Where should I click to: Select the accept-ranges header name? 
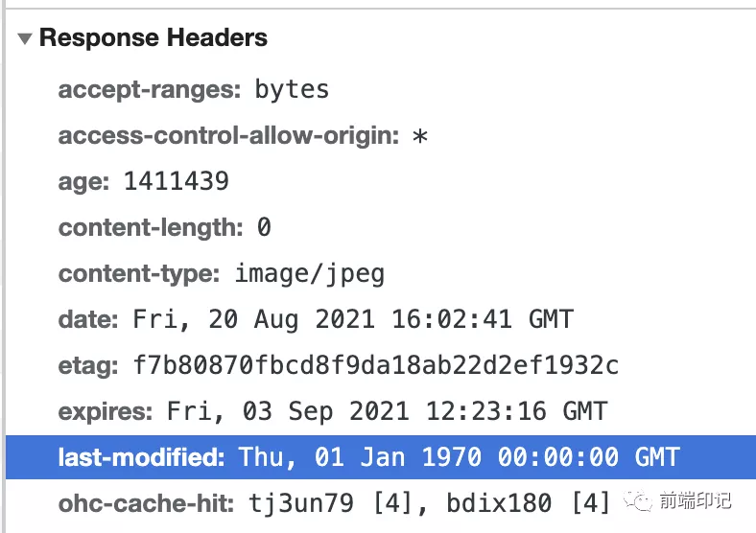pyautogui.click(x=150, y=90)
